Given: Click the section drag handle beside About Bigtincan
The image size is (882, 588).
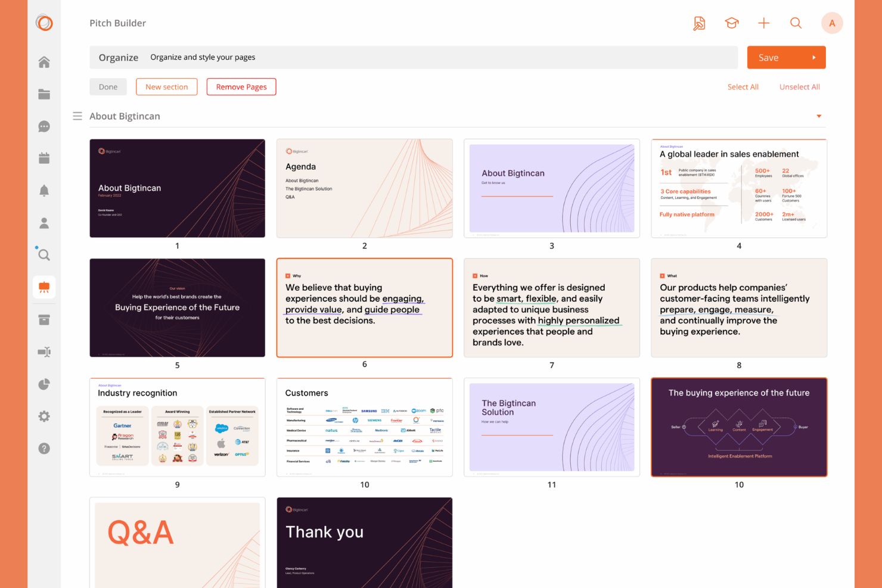Looking at the screenshot, I should click(77, 116).
